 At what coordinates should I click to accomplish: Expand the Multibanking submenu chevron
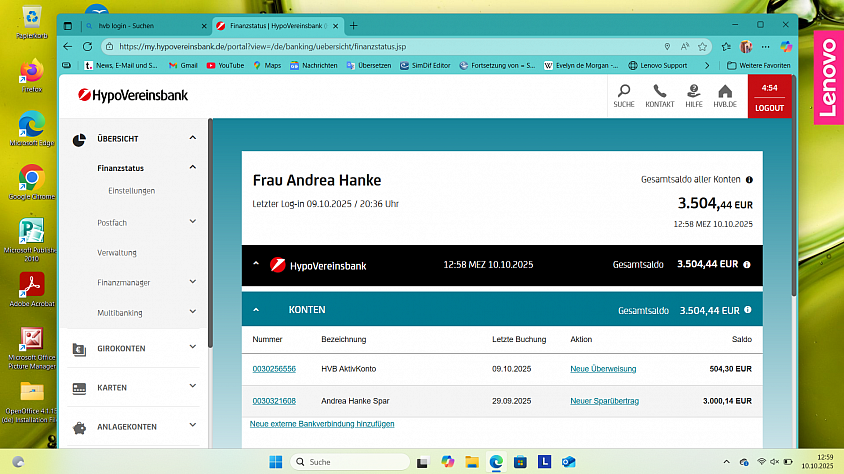(x=193, y=312)
